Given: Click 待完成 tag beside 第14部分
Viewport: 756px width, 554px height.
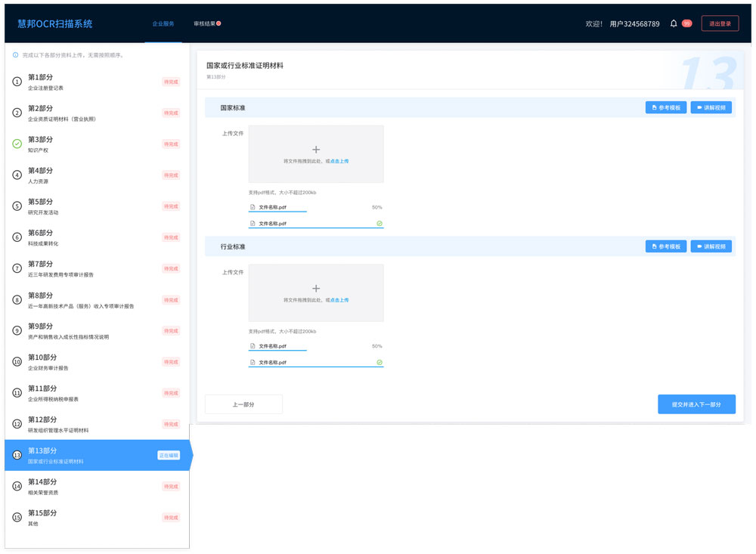Looking at the screenshot, I should click(x=171, y=486).
